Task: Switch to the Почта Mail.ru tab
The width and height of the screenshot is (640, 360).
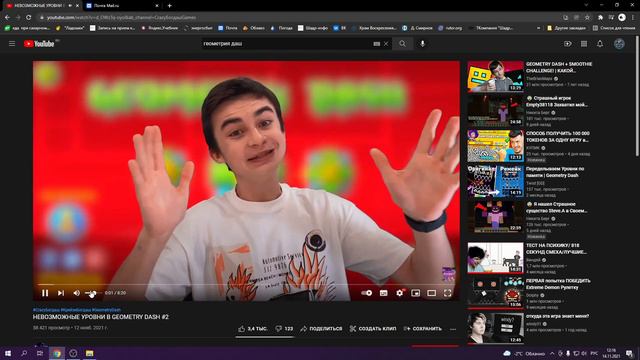Action: pyautogui.click(x=122, y=6)
